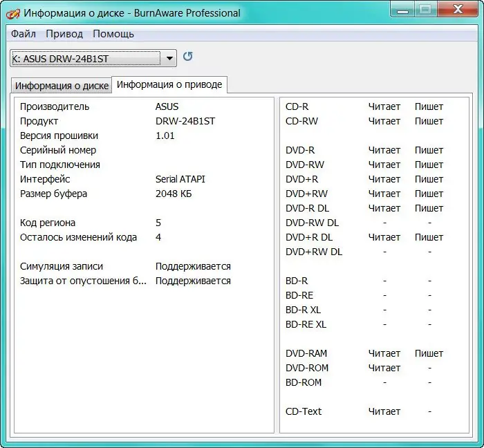Maximize the BurnAware window
The height and width of the screenshot is (448, 484).
pos(425,10)
